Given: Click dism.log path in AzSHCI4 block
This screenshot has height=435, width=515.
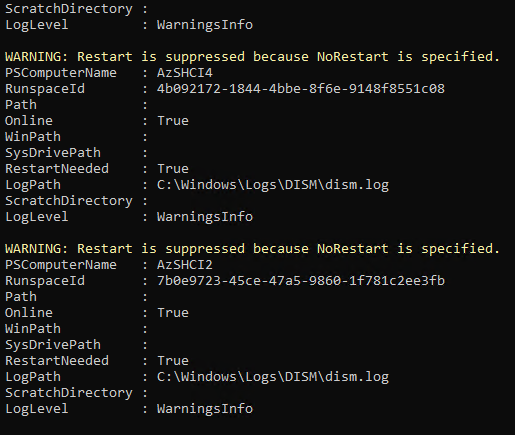Looking at the screenshot, I should (x=273, y=185).
